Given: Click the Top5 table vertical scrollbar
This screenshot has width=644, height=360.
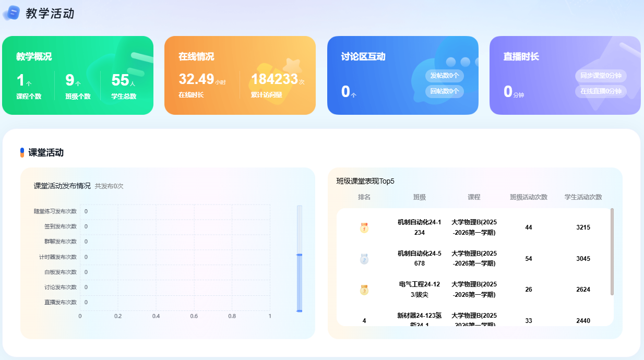Looking at the screenshot, I should pyautogui.click(x=612, y=251).
